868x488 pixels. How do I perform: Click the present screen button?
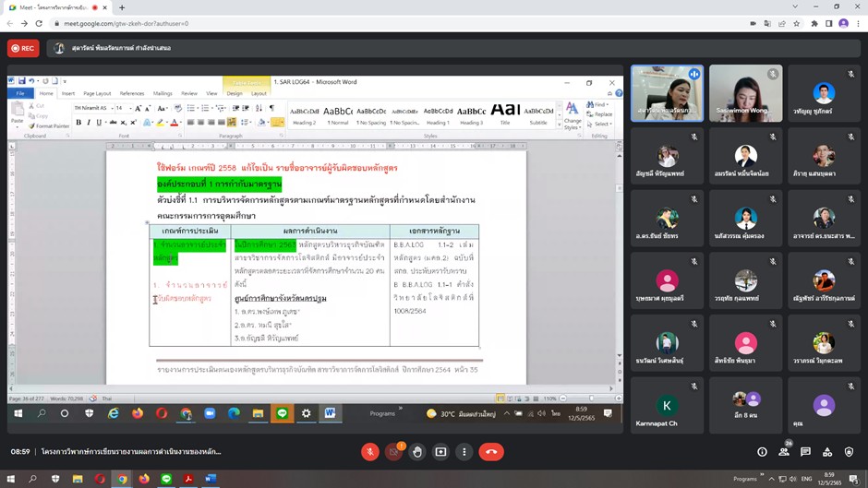pos(440,452)
